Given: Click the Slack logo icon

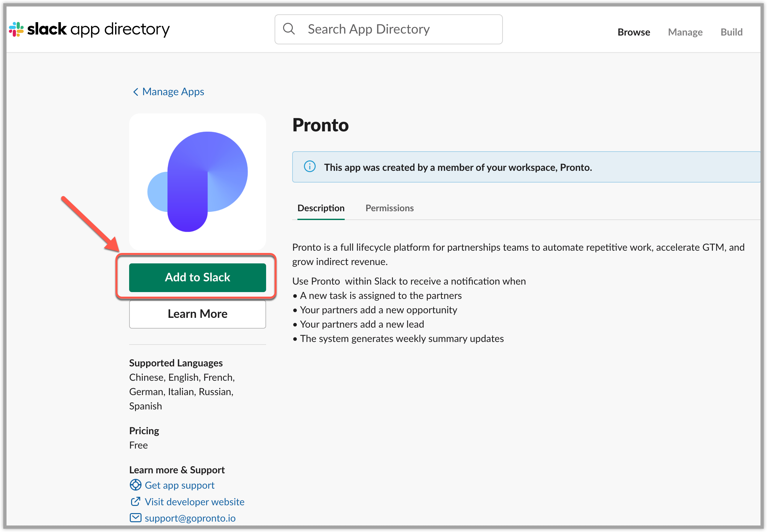Looking at the screenshot, I should tap(16, 29).
